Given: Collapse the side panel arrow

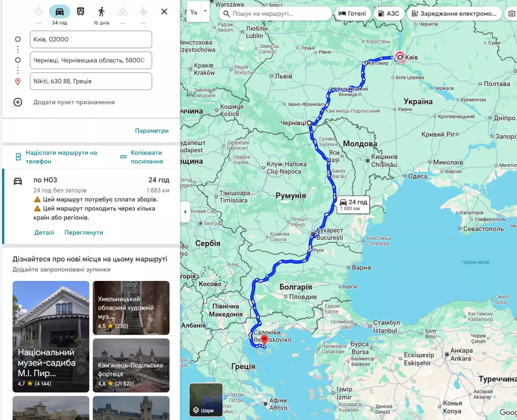Looking at the screenshot, I should click(185, 212).
